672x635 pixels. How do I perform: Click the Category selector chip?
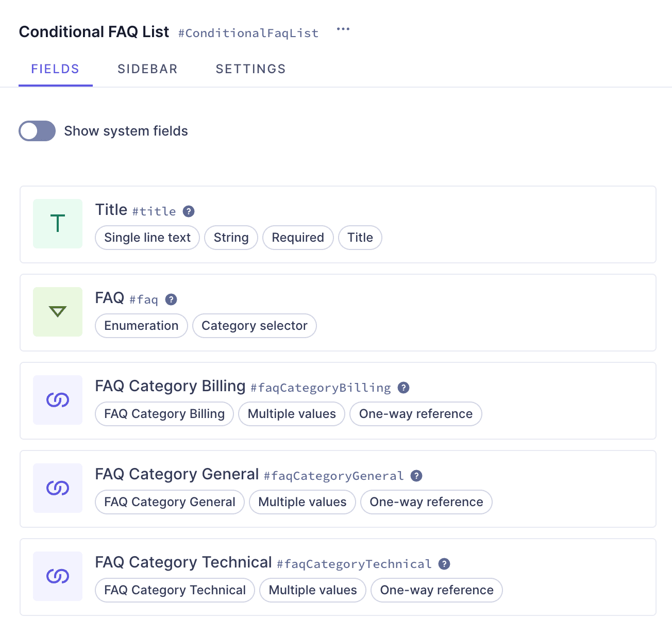pos(254,326)
